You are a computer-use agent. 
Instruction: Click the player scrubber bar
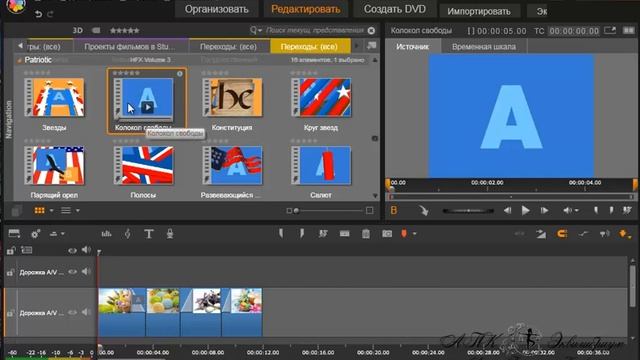pyautogui.click(x=511, y=197)
